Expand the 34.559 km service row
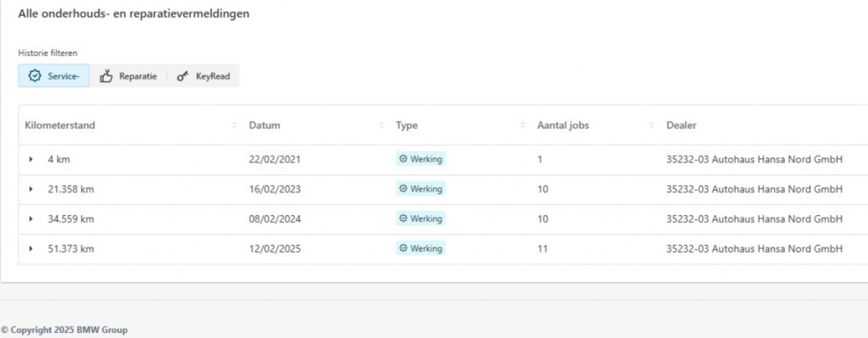Screen dimensions: 868x338 tap(31, 219)
